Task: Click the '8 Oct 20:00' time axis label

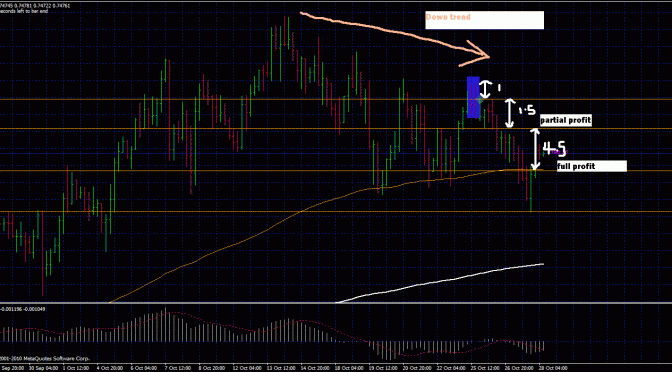Action: click(212, 368)
